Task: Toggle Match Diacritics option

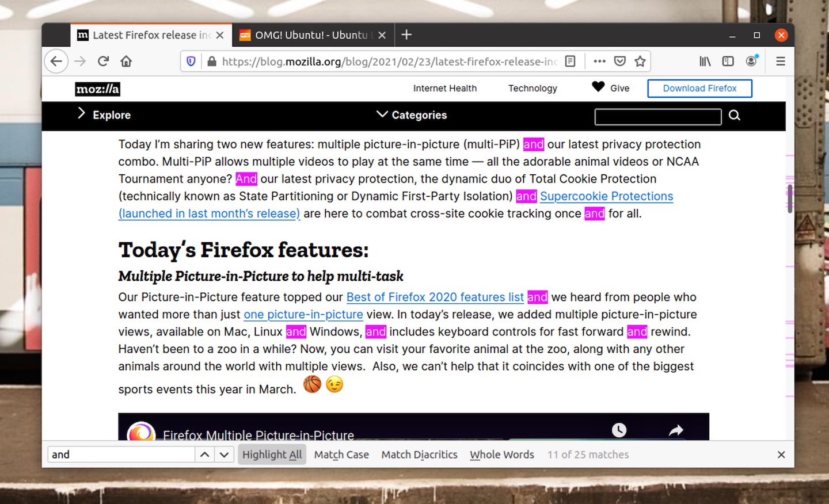Action: pyautogui.click(x=419, y=455)
